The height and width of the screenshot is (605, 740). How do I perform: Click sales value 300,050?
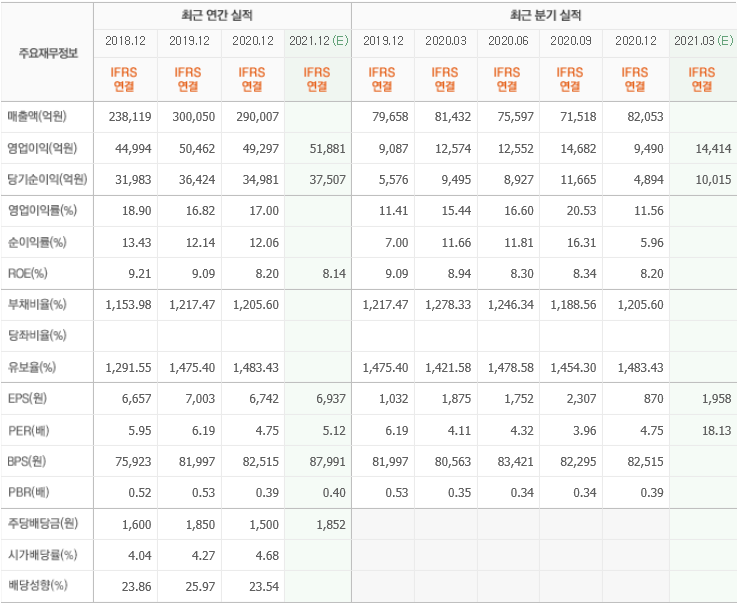193,117
